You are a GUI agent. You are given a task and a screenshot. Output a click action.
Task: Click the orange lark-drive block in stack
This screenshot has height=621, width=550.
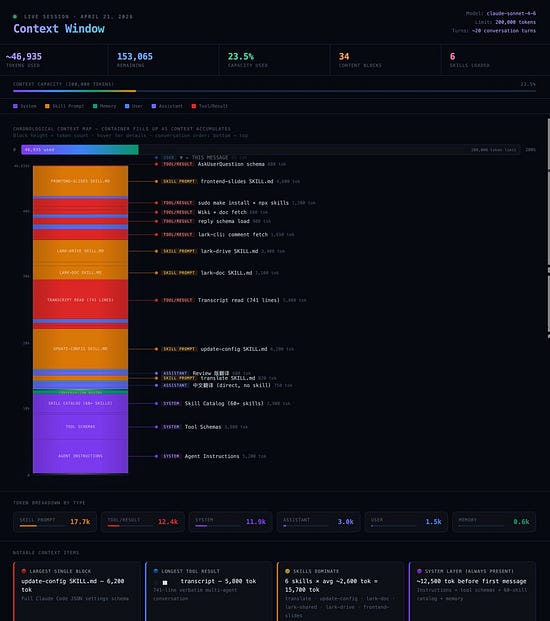click(80, 251)
